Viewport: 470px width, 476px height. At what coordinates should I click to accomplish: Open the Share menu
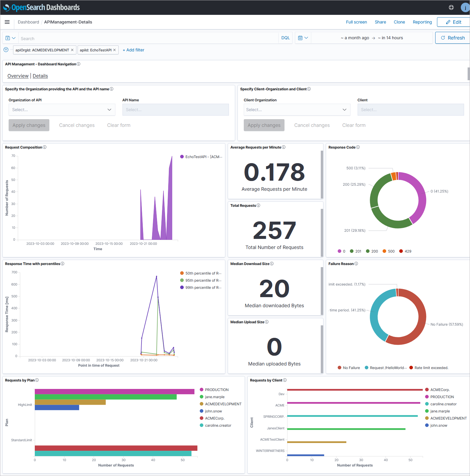pos(380,22)
